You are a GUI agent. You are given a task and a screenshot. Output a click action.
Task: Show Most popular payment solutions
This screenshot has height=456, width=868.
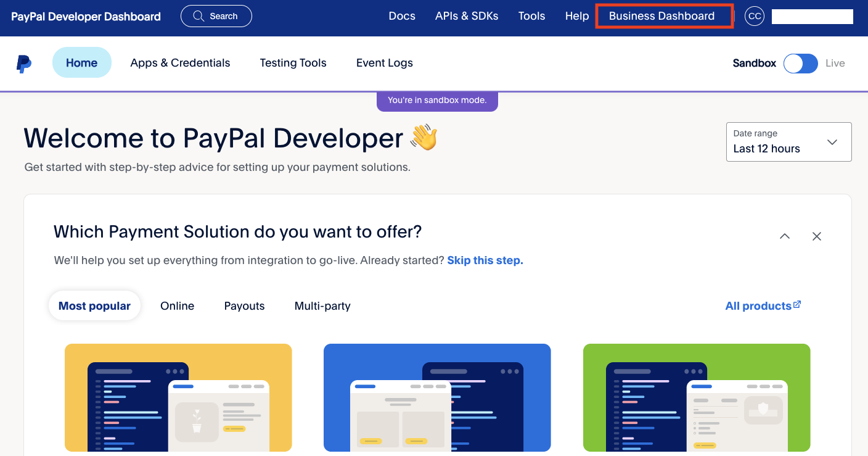(94, 305)
